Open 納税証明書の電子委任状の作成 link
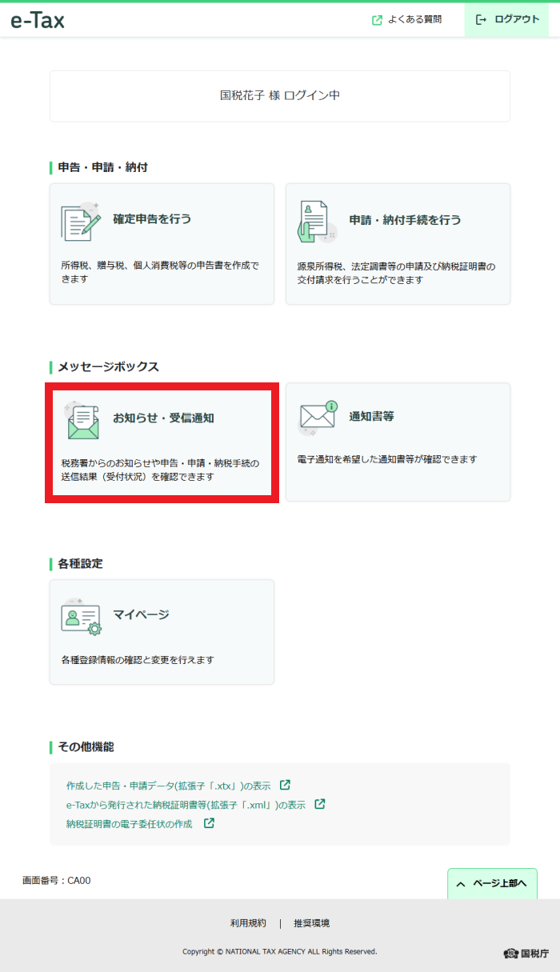This screenshot has height=972, width=560. coord(130,823)
